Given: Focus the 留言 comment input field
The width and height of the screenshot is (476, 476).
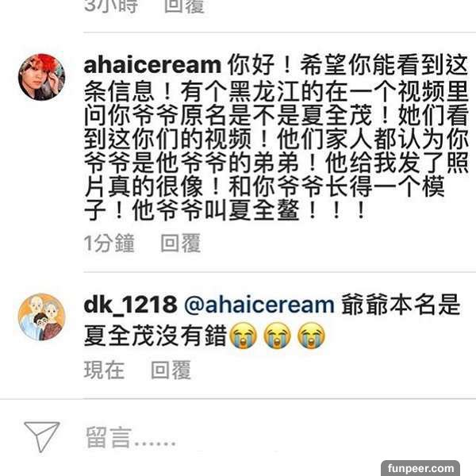Looking at the screenshot, I should [x=273, y=437].
